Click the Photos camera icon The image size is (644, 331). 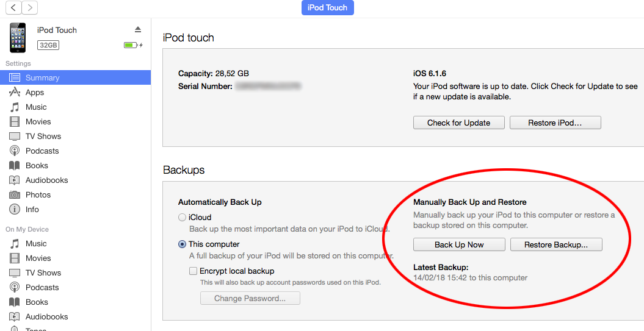pyautogui.click(x=15, y=194)
